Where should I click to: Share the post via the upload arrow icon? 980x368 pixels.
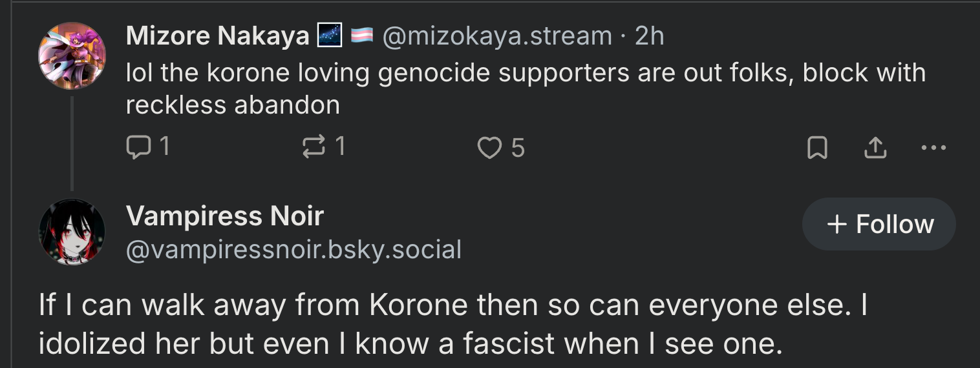click(x=875, y=148)
